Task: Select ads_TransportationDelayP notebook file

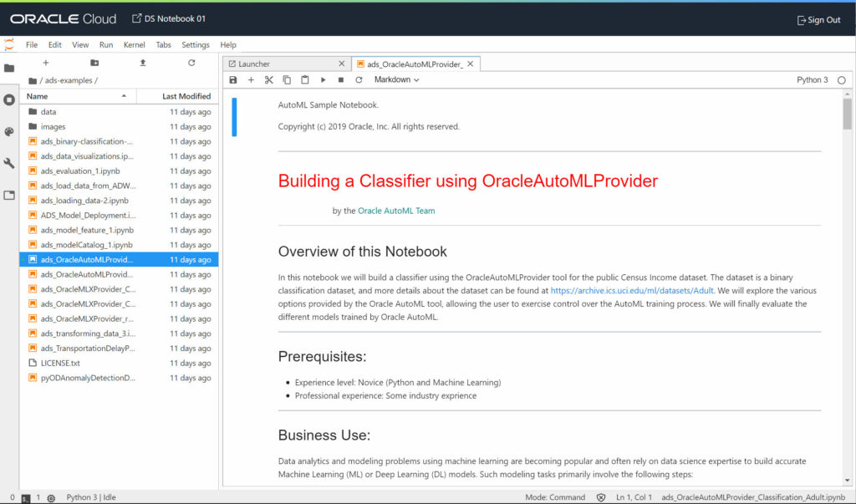Action: [x=119, y=348]
